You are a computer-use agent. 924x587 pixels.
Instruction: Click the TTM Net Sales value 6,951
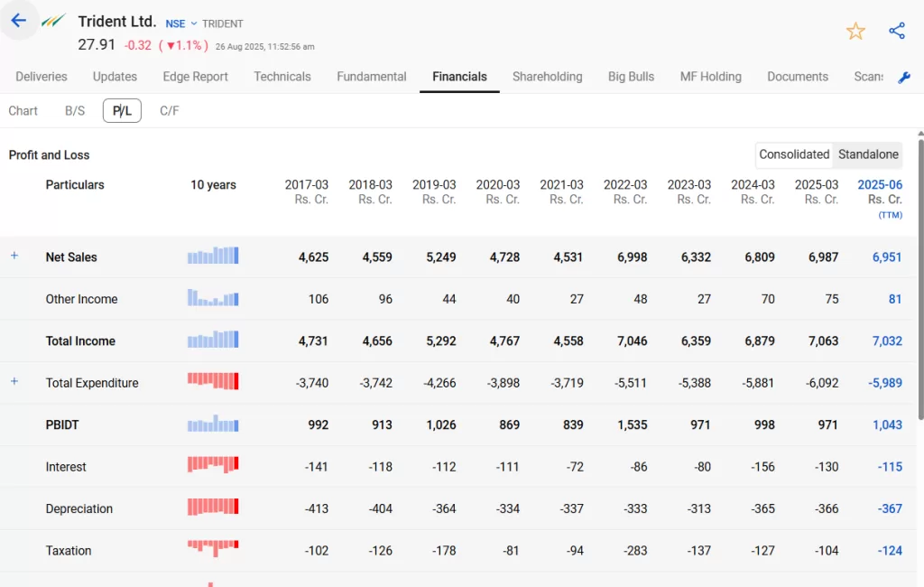[887, 257]
